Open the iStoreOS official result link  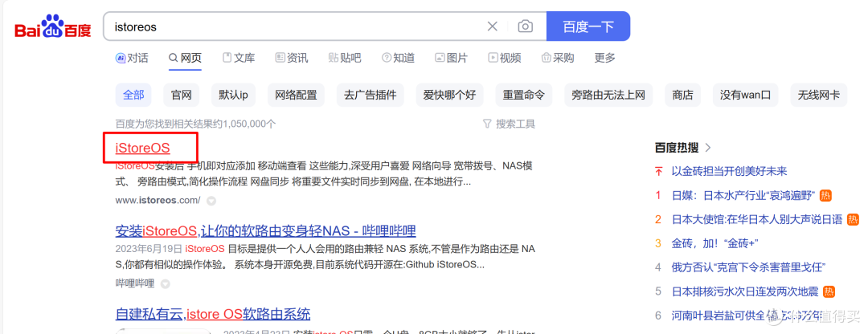click(x=142, y=149)
